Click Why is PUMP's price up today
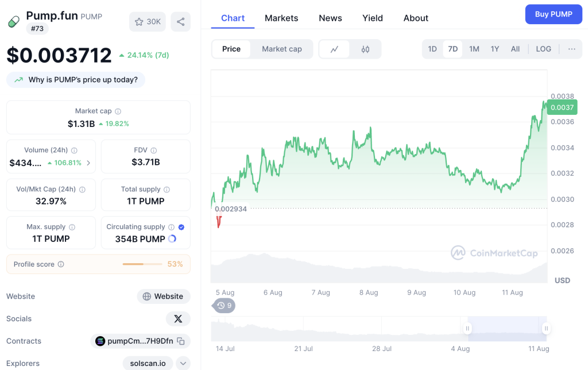Image resolution: width=588 pixels, height=370 pixels. pyautogui.click(x=76, y=80)
